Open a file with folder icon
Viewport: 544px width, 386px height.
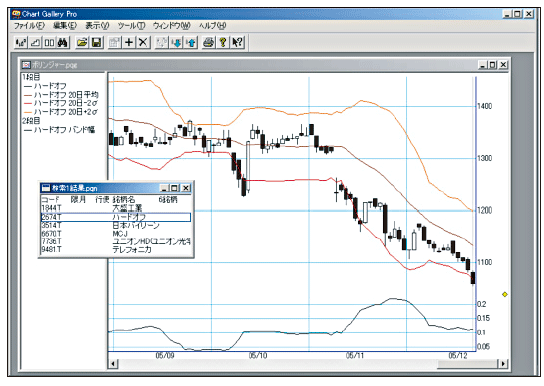click(x=82, y=43)
